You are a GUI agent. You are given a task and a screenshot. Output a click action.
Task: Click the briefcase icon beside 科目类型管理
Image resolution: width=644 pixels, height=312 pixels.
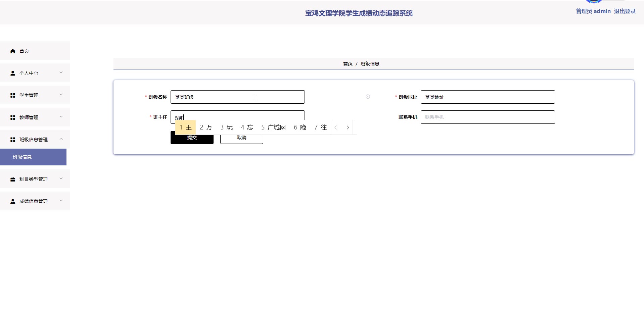[13, 179]
